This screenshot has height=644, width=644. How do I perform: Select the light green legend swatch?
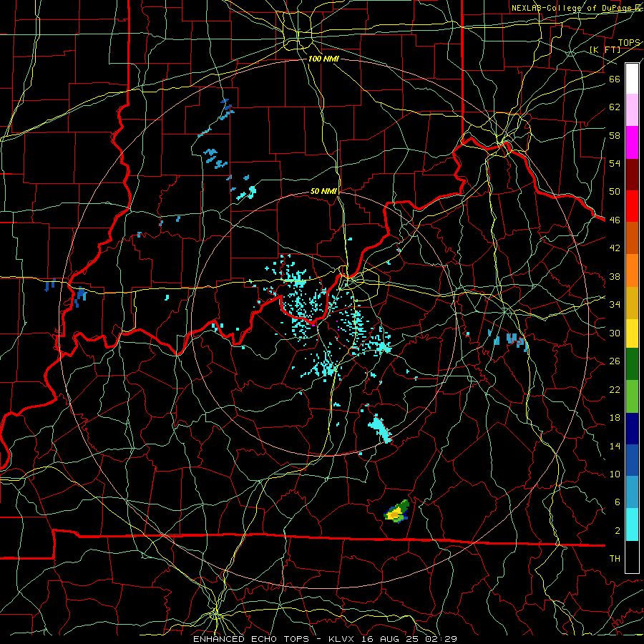[x=632, y=396]
